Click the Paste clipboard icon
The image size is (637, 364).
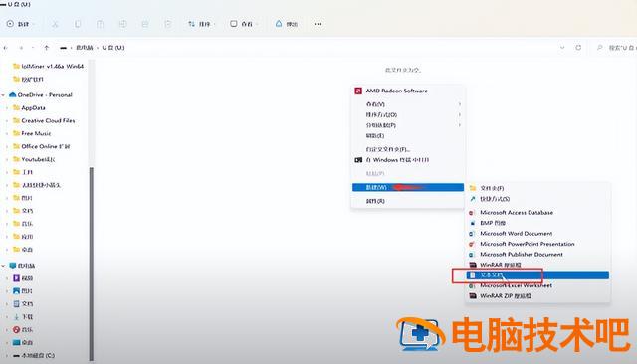pyautogui.click(x=100, y=24)
